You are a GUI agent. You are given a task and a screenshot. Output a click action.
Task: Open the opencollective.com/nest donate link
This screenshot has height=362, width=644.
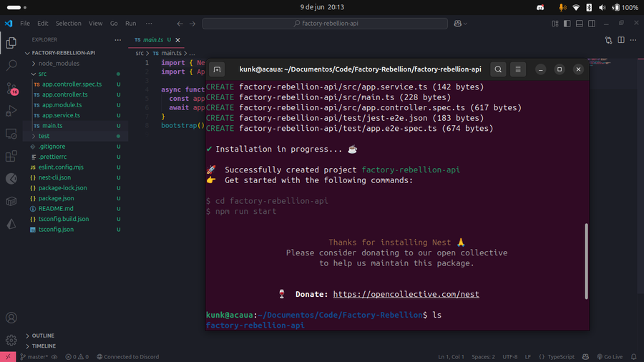pyautogui.click(x=406, y=294)
